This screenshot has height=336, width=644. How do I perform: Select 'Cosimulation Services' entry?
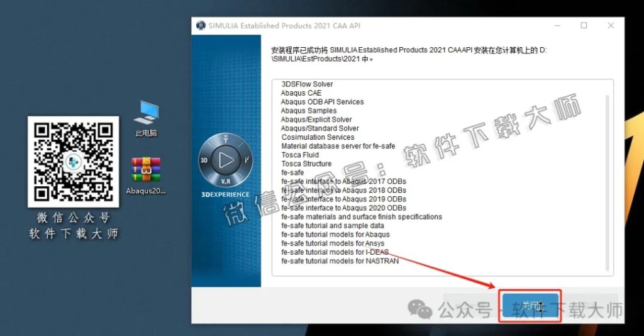coord(318,137)
